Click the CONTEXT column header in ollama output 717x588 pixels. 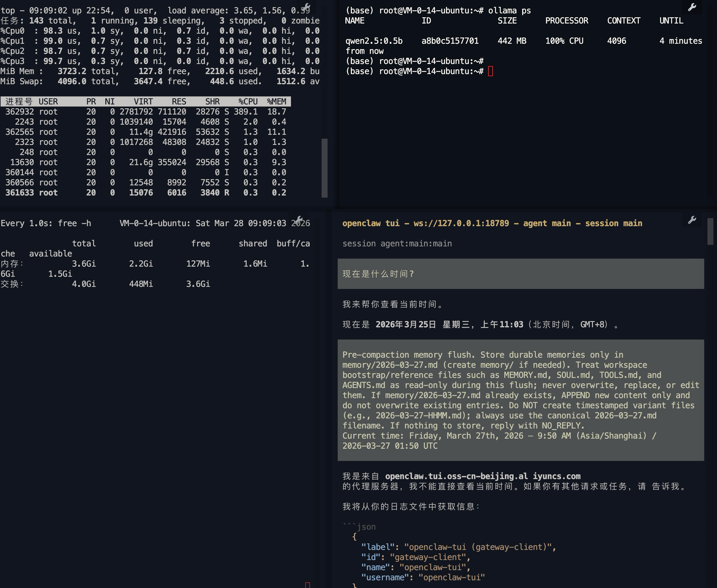click(624, 21)
